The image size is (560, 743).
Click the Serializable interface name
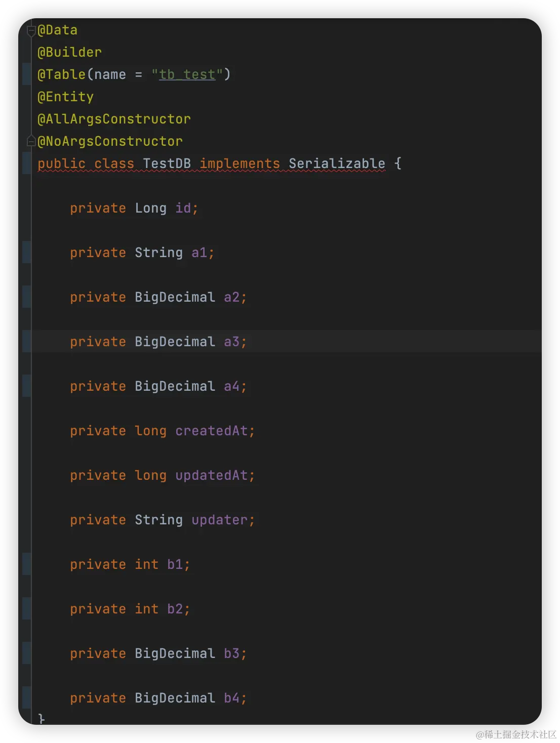pyautogui.click(x=337, y=163)
